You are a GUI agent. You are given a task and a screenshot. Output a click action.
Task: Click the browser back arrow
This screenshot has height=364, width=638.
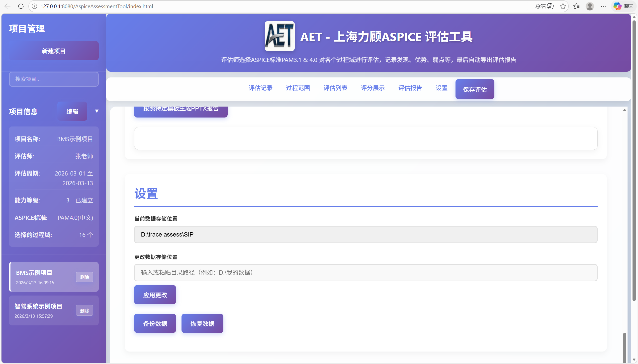[7, 6]
